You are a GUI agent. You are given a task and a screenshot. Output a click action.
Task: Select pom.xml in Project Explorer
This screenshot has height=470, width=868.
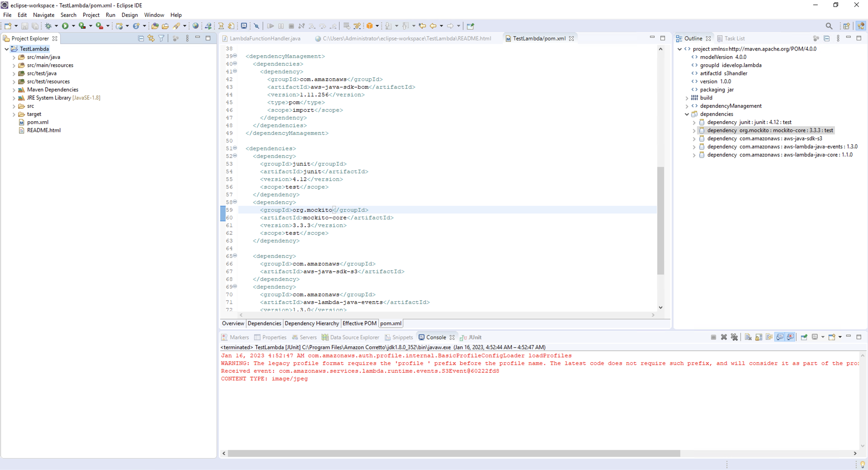[x=38, y=122]
